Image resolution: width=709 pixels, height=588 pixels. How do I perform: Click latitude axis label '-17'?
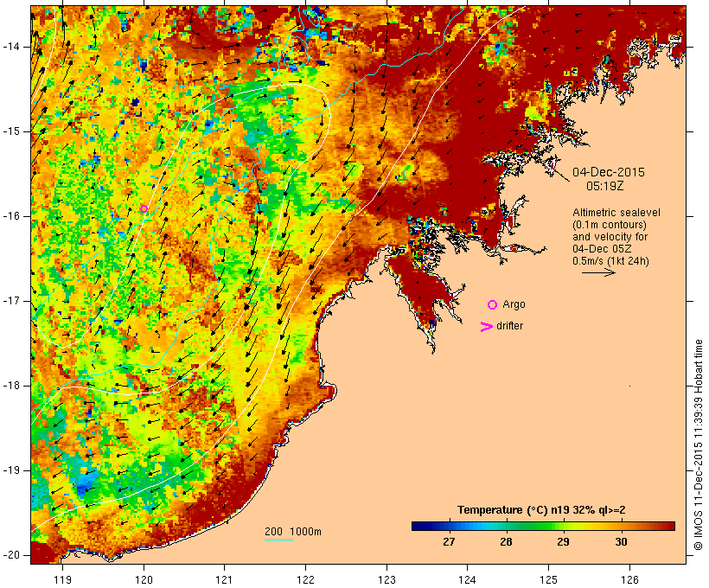click(10, 301)
